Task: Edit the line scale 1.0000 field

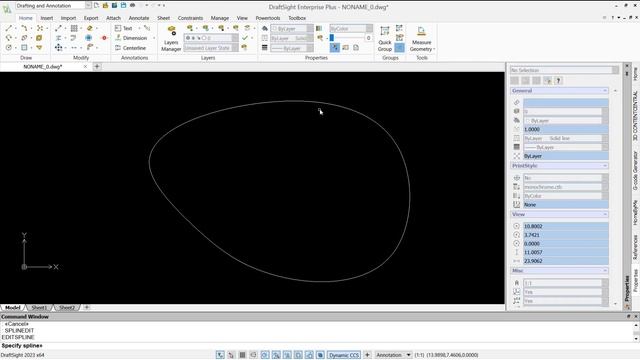Action: click(566, 129)
